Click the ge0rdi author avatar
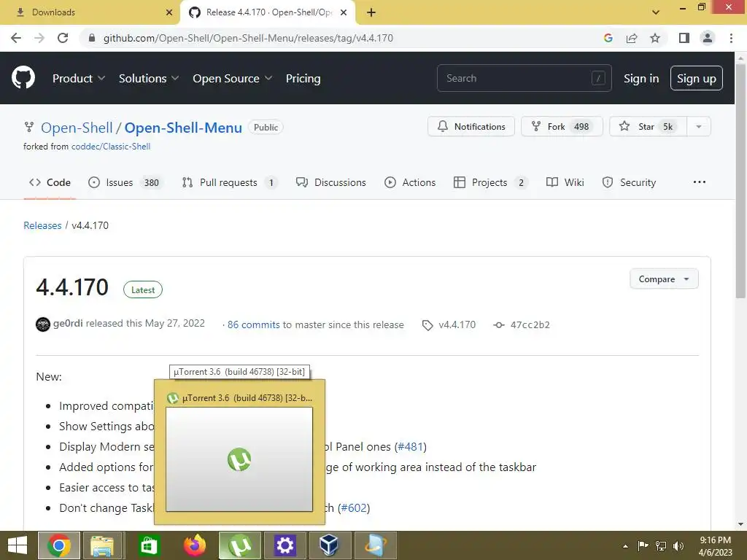 [43, 324]
